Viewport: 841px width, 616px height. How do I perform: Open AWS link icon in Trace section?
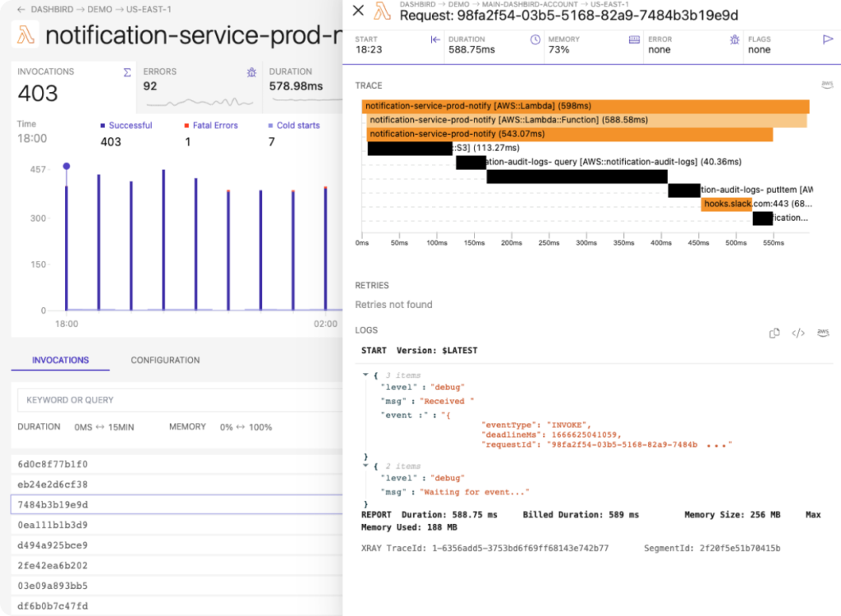(x=827, y=85)
